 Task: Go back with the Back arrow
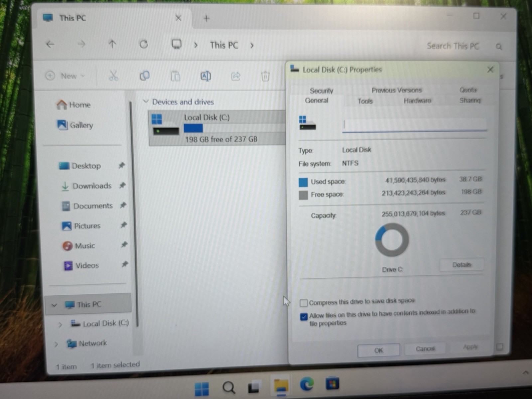point(50,44)
